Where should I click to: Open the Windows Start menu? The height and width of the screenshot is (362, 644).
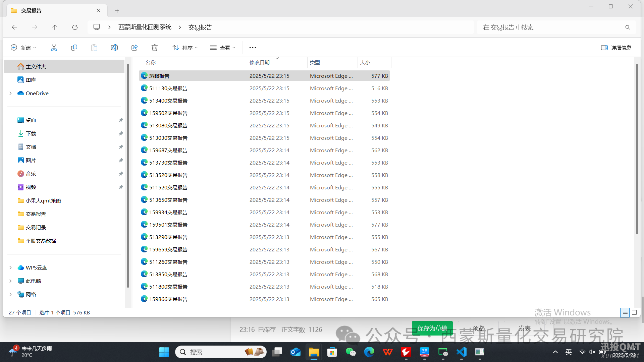(x=164, y=352)
